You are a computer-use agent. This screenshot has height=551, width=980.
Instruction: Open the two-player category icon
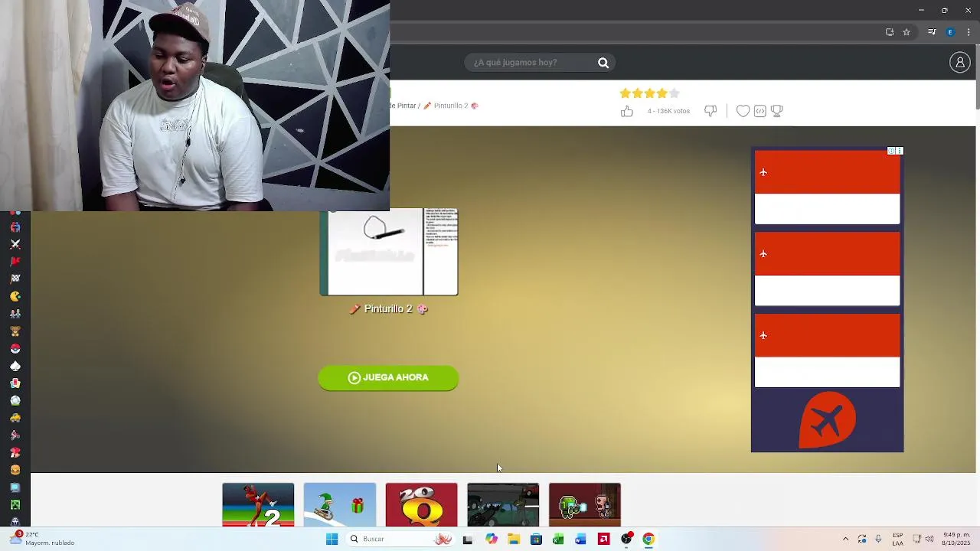[x=15, y=314]
